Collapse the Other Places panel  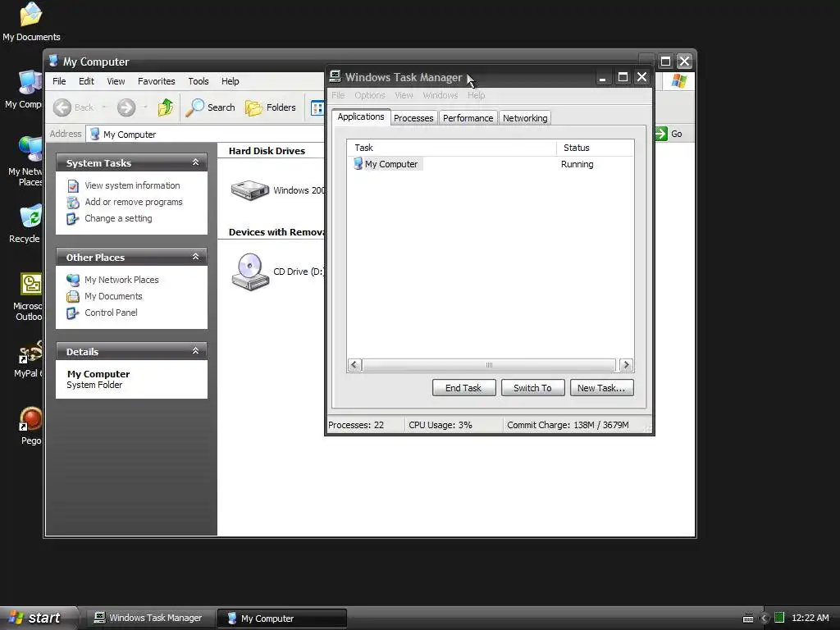click(x=195, y=257)
